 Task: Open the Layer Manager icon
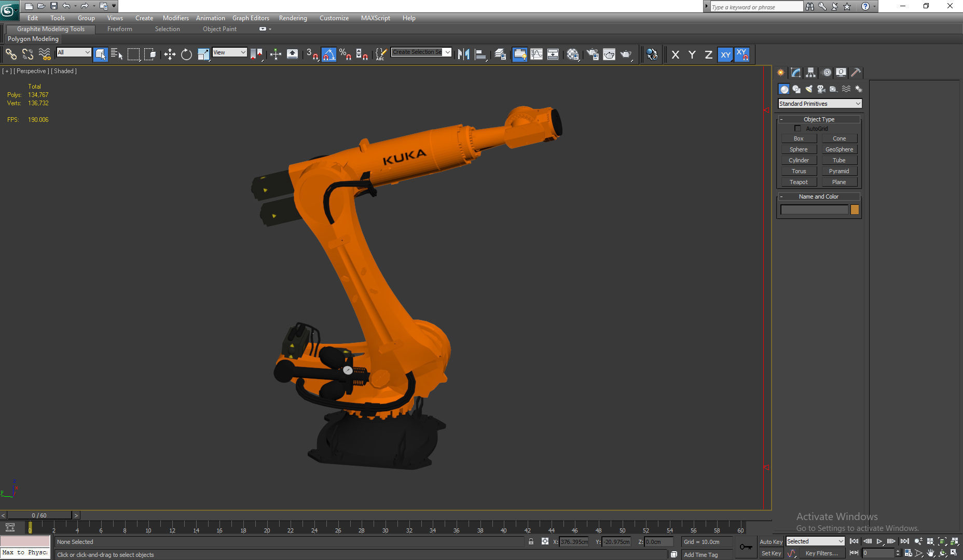coord(500,54)
